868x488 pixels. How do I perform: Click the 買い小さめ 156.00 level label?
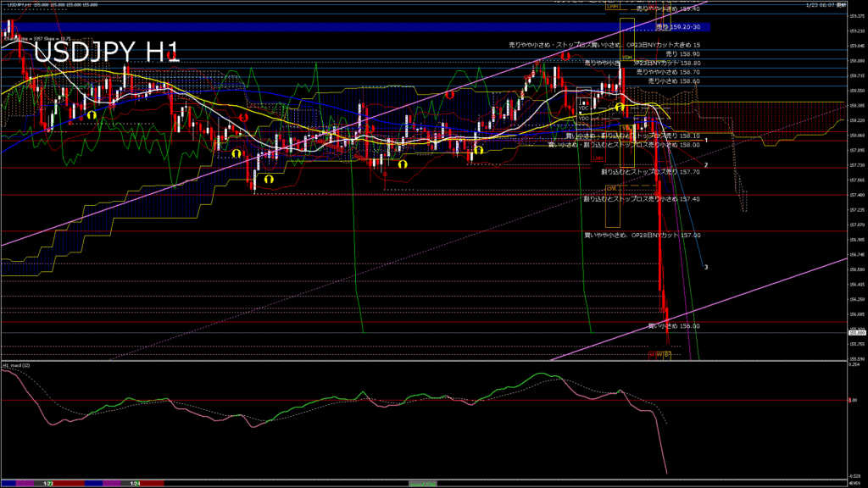[674, 325]
